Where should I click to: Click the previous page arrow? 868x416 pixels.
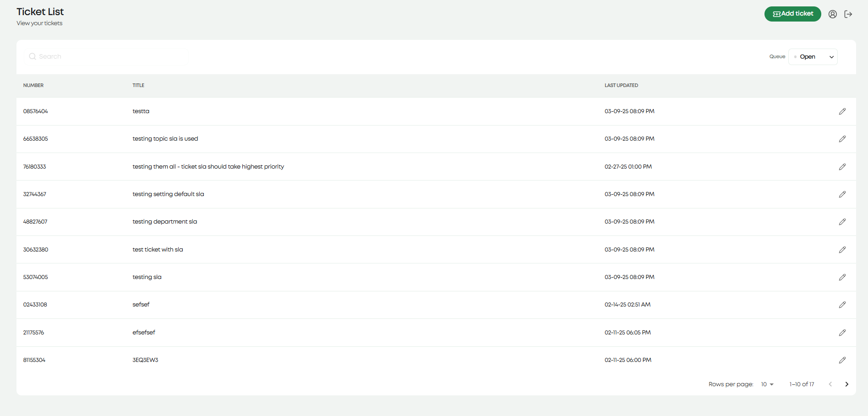[830, 384]
